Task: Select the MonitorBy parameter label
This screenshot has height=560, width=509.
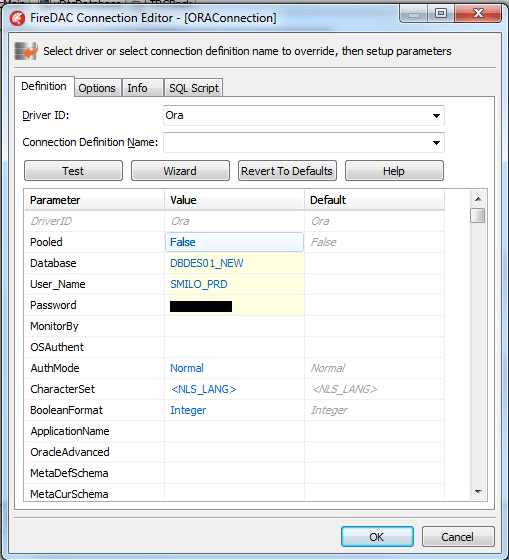Action: (54, 326)
